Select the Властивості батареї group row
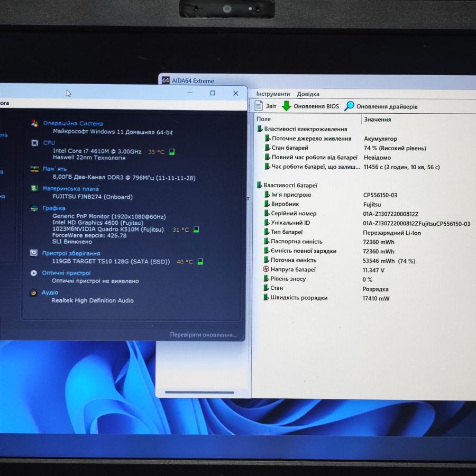Image resolution: width=476 pixels, height=476 pixels. pyautogui.click(x=287, y=185)
